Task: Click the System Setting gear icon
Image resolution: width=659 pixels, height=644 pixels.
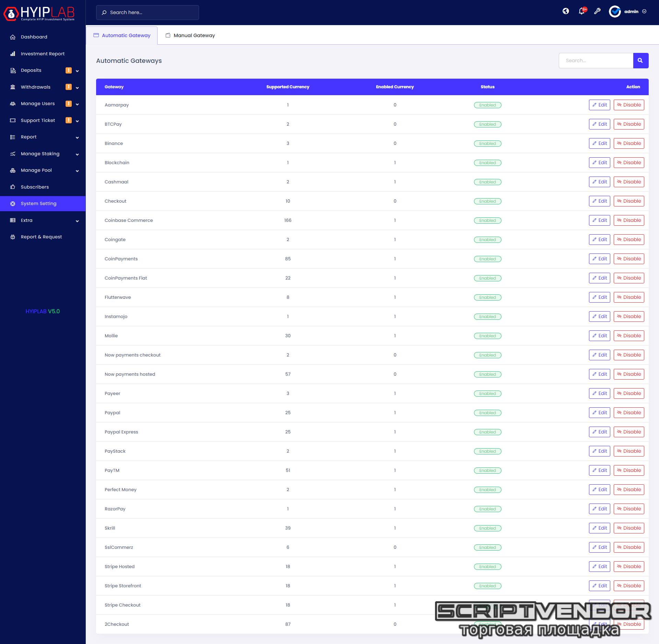Action: coord(13,204)
